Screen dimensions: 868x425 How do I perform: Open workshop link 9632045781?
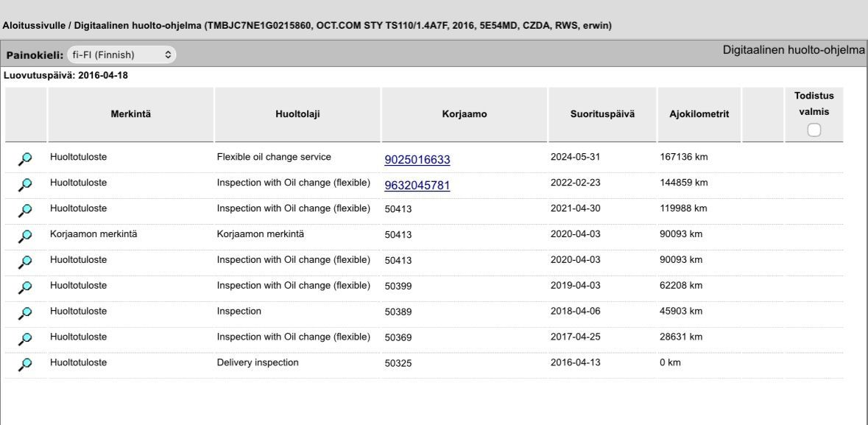coord(417,185)
